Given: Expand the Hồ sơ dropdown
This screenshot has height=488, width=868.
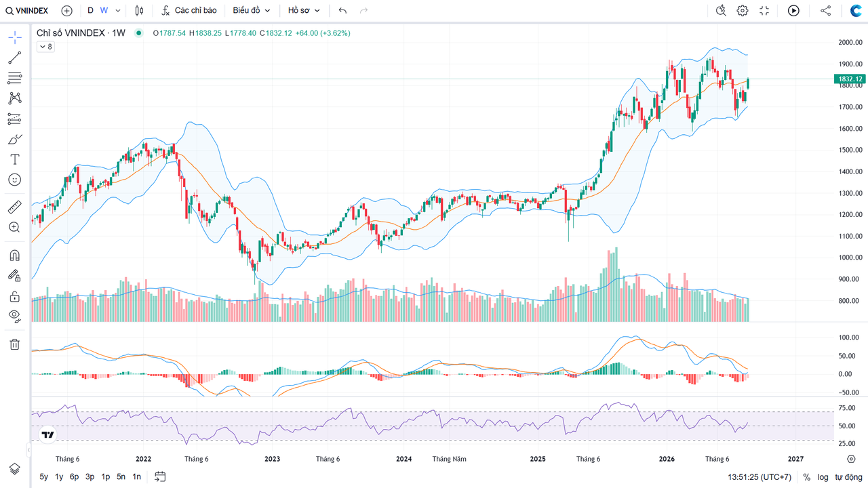Looking at the screenshot, I should (304, 11).
